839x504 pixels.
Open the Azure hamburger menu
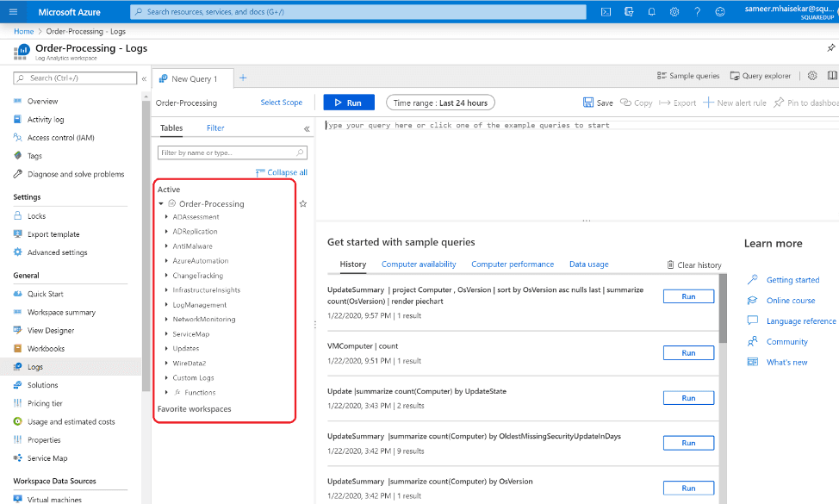pos(13,12)
